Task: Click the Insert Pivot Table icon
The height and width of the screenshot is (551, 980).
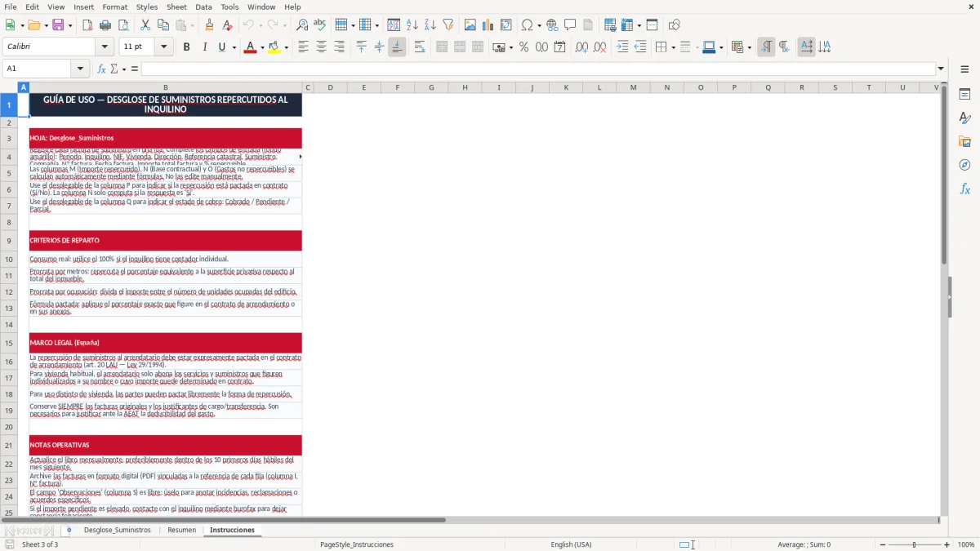Action: [506, 25]
